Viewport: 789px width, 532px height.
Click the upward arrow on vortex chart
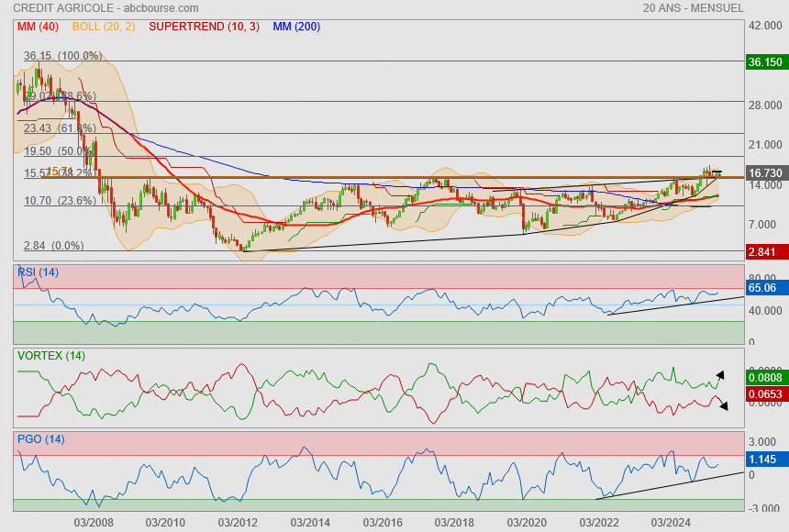click(x=720, y=375)
